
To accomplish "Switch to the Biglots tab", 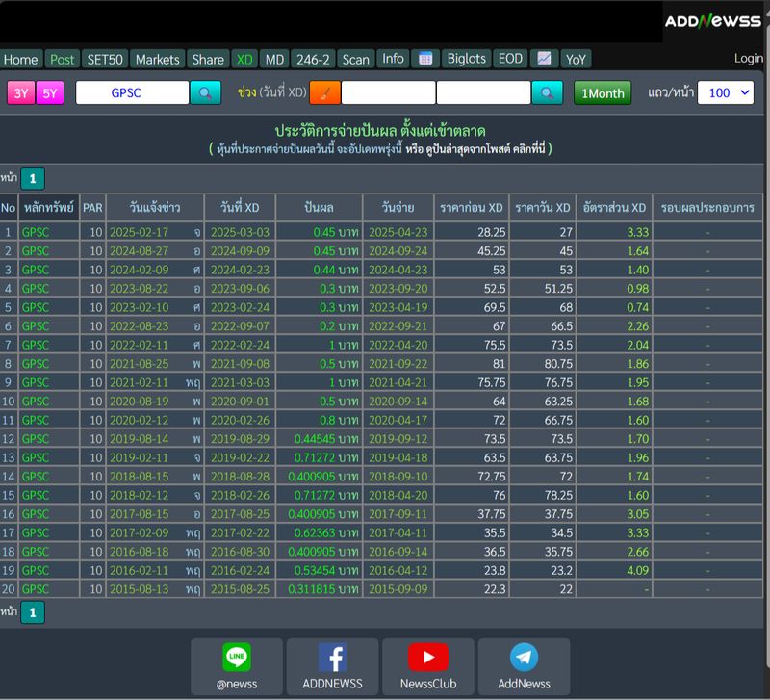I will coord(467,59).
